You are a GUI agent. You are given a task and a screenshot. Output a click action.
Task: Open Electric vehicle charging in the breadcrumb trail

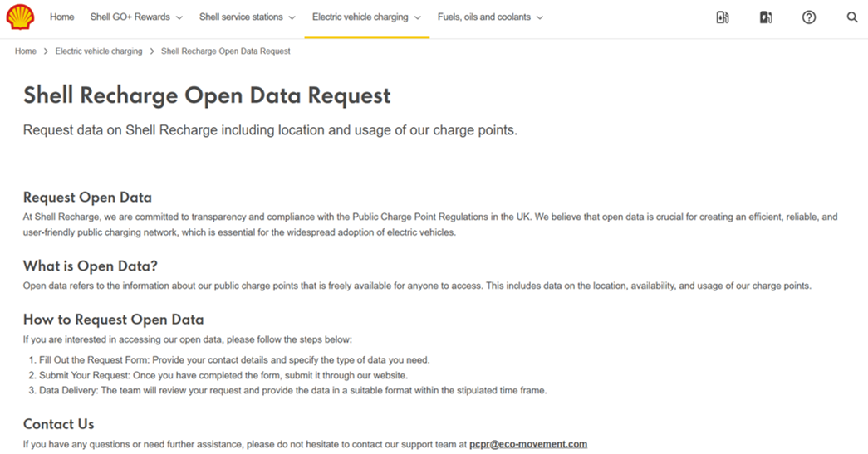(x=99, y=51)
